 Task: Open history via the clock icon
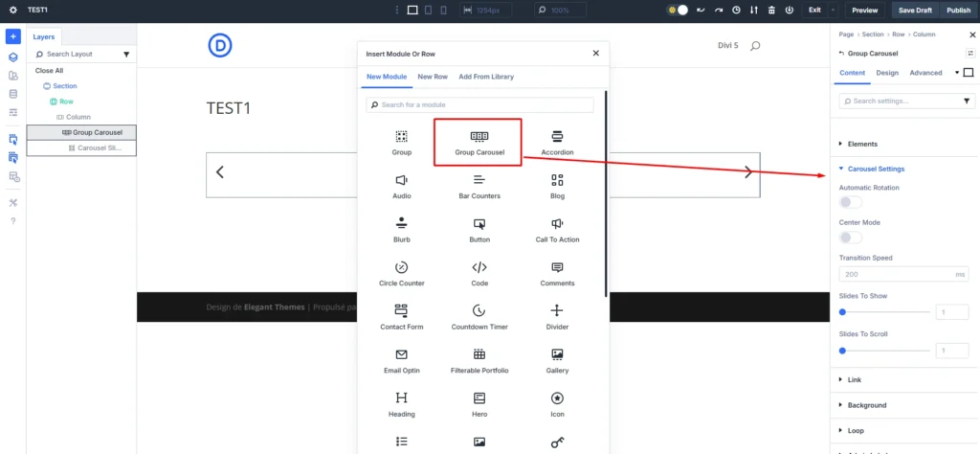pyautogui.click(x=735, y=10)
